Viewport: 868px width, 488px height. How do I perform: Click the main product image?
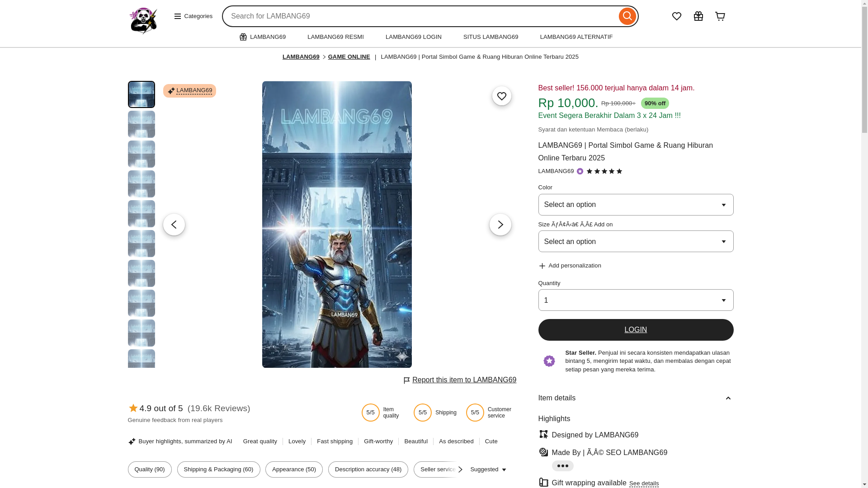point(337,225)
